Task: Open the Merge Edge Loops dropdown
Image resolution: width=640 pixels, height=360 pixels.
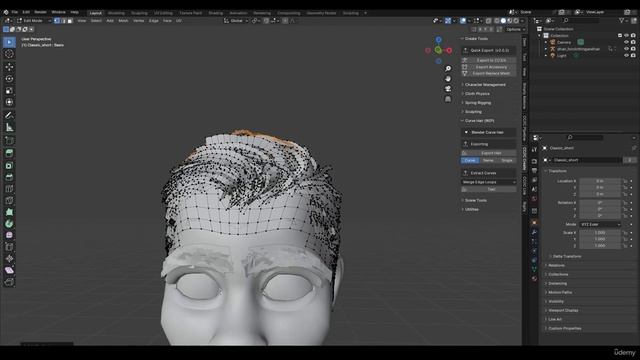Action: pyautogui.click(x=489, y=182)
